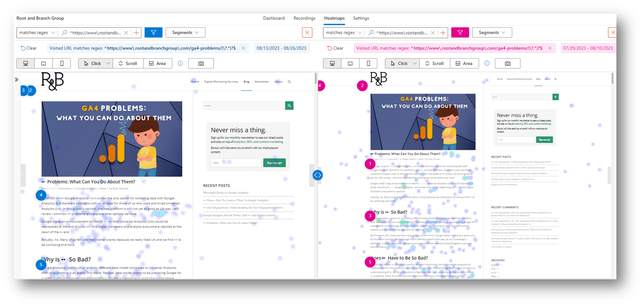Screen dimensions: 644x307
Task: Click the About link in blue pane site menu
Action: tap(278, 81)
